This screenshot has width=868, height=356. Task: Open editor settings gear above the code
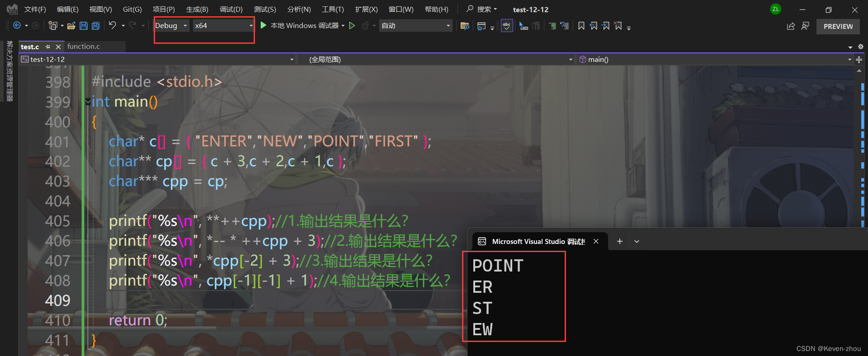[x=861, y=47]
